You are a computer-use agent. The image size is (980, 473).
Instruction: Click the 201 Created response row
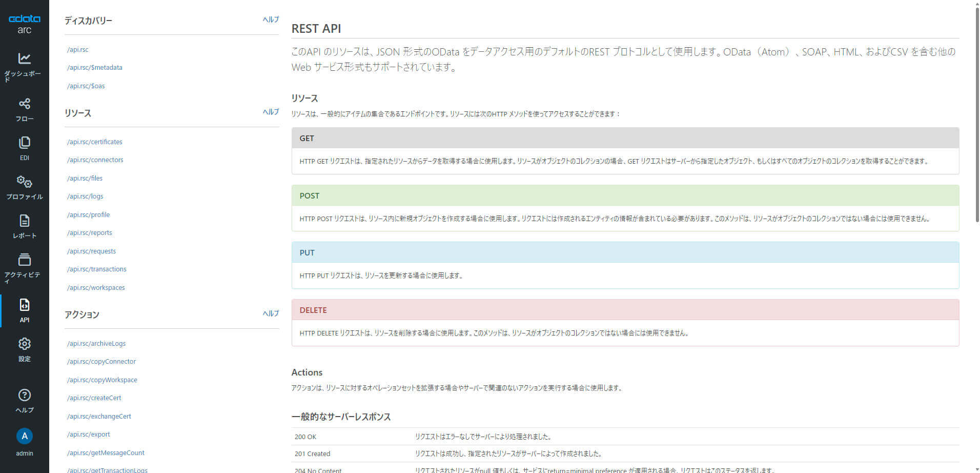point(625,454)
